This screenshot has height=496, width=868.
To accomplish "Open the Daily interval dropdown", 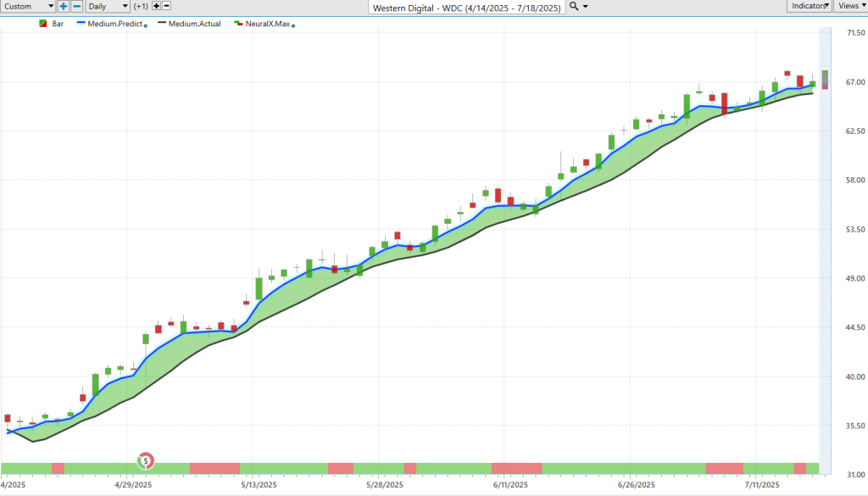I will 108,6.
